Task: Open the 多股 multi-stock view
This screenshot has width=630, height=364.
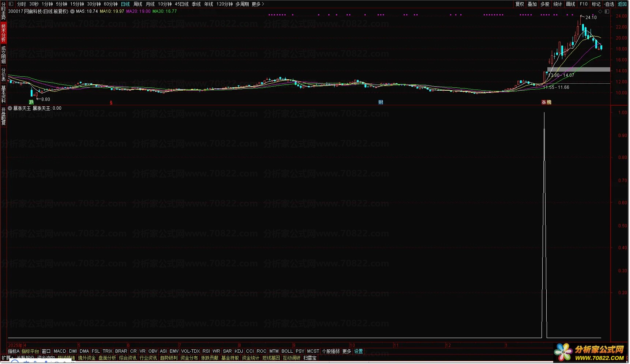Action: coord(545,4)
